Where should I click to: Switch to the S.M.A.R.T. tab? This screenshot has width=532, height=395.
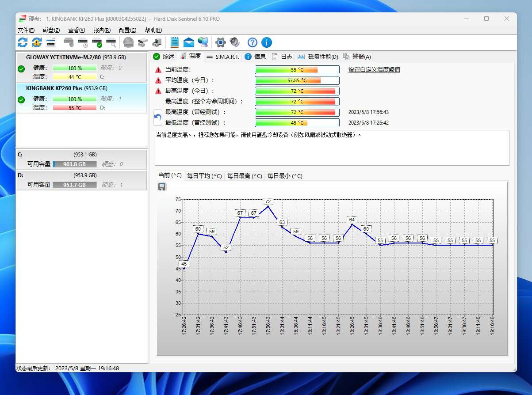tap(223, 57)
